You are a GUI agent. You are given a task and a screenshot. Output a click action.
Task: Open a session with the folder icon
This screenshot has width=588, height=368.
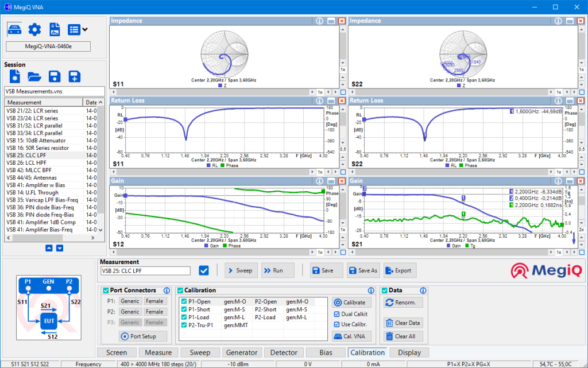[34, 77]
